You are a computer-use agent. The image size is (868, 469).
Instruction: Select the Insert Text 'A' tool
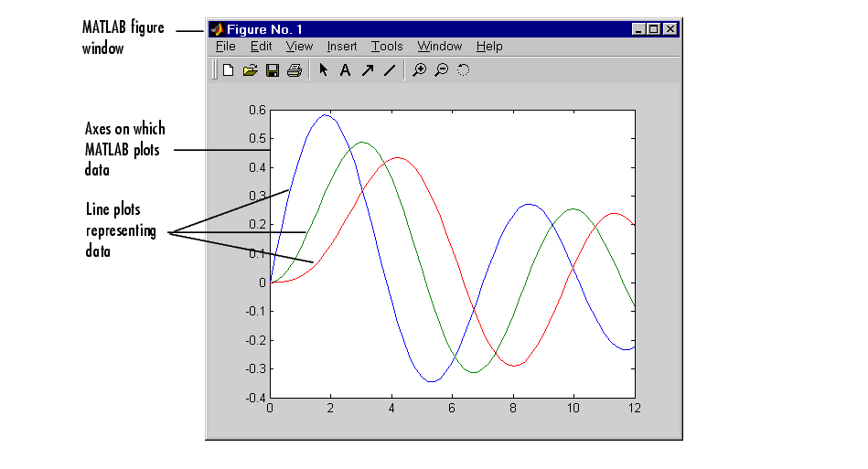(345, 70)
